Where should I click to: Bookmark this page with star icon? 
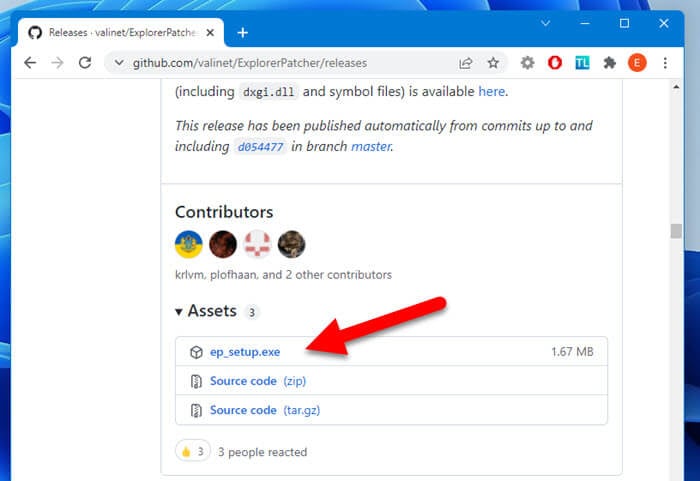coord(493,63)
